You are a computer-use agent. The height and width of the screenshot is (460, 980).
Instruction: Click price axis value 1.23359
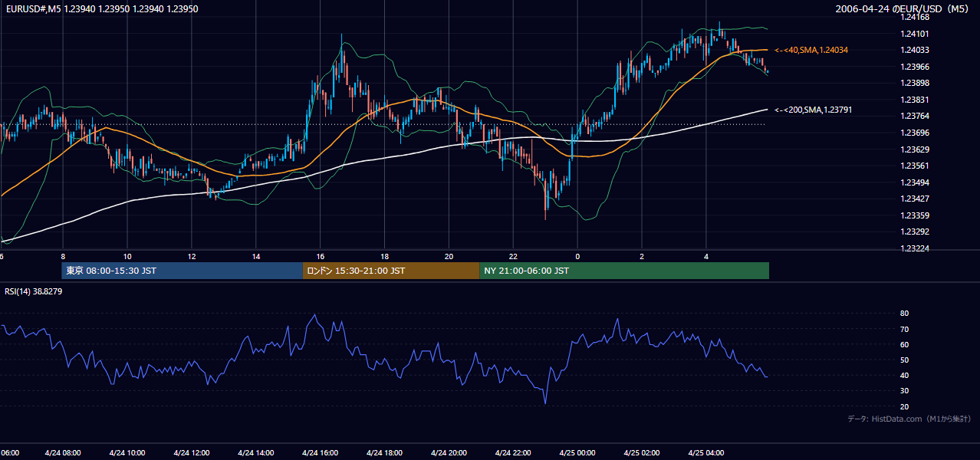pos(915,215)
